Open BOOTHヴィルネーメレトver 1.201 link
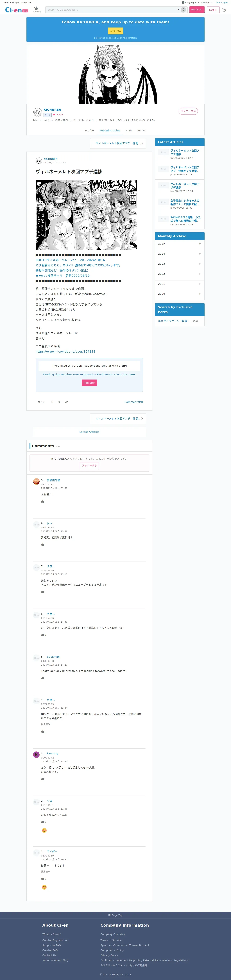Screen dimensions: 231x980 [x=70, y=260]
